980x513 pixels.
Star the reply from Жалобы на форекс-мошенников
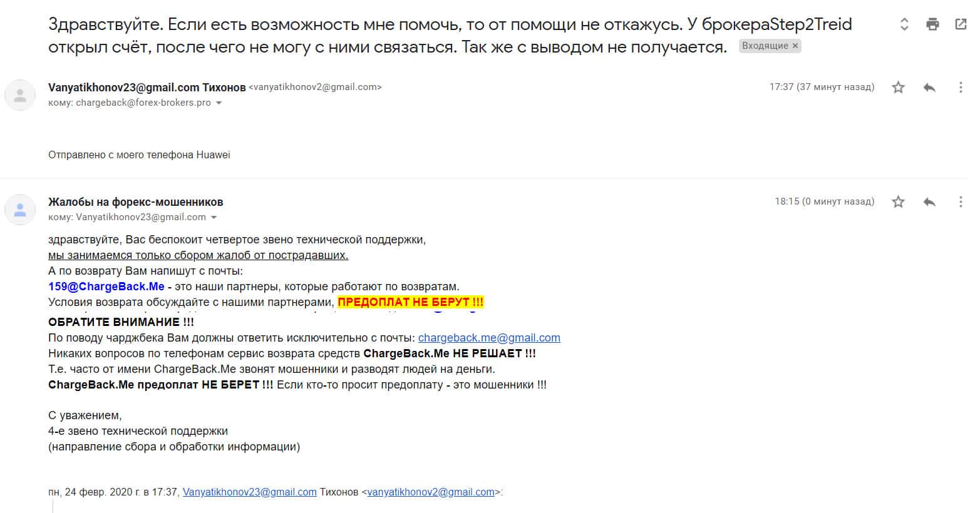(x=898, y=202)
